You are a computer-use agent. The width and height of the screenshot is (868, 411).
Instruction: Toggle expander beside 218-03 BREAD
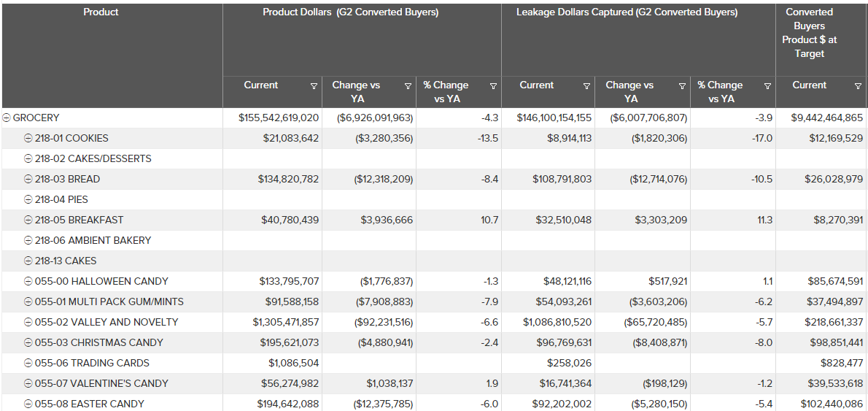coord(28,179)
